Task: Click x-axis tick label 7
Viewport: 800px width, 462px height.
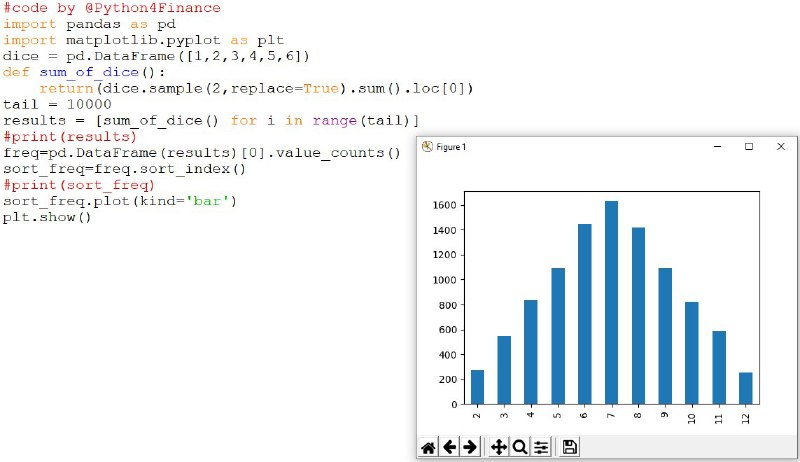Action: [x=611, y=415]
